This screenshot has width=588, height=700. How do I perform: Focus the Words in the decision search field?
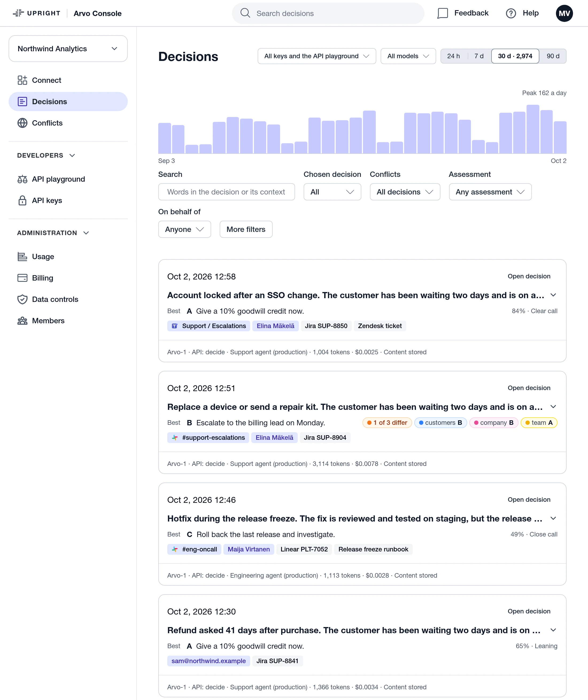point(226,192)
